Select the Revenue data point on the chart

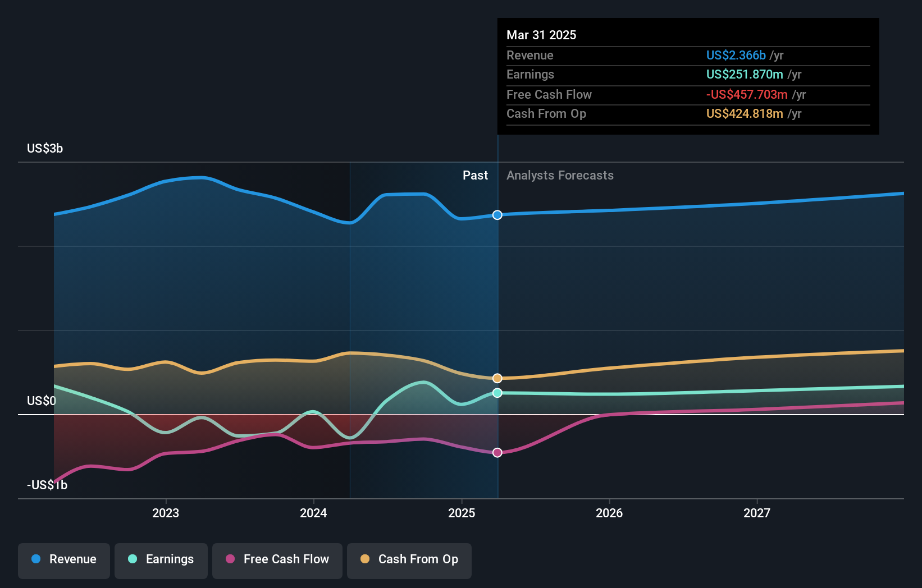click(x=497, y=215)
